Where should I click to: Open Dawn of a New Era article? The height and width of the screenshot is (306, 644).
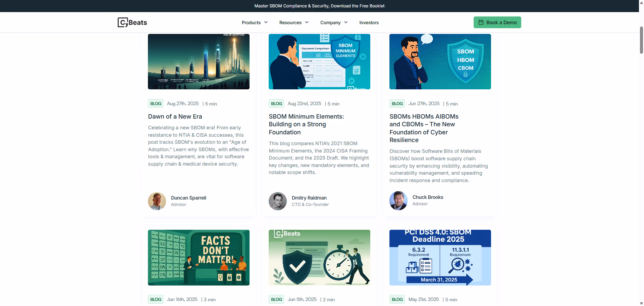[x=175, y=117]
